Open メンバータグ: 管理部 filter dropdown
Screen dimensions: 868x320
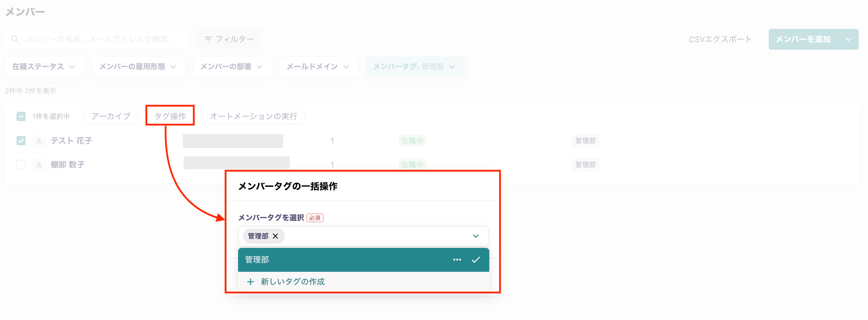(415, 67)
